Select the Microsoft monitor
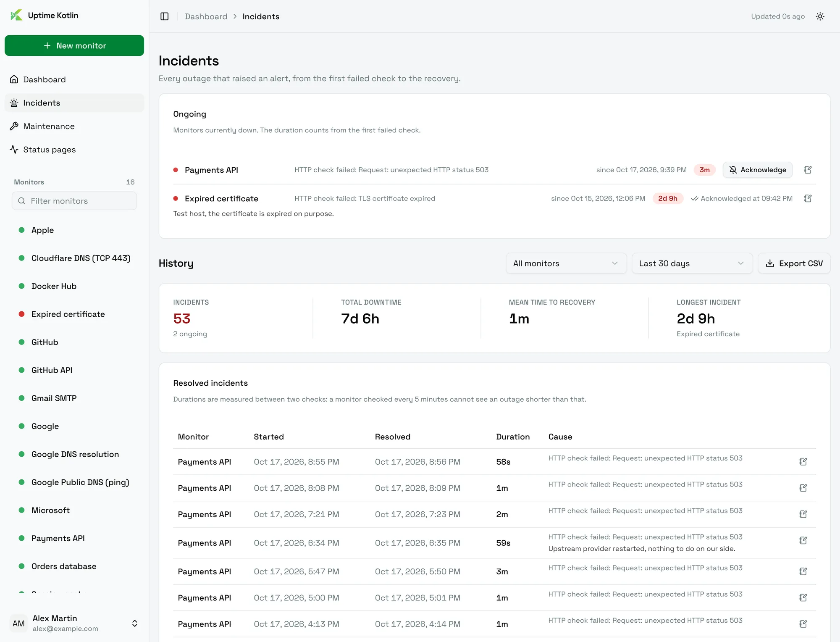This screenshot has height=642, width=840. click(74, 510)
